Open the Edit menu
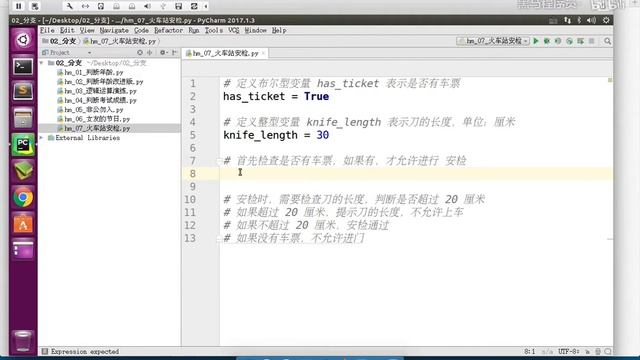This screenshot has height=360, width=640. click(x=67, y=31)
